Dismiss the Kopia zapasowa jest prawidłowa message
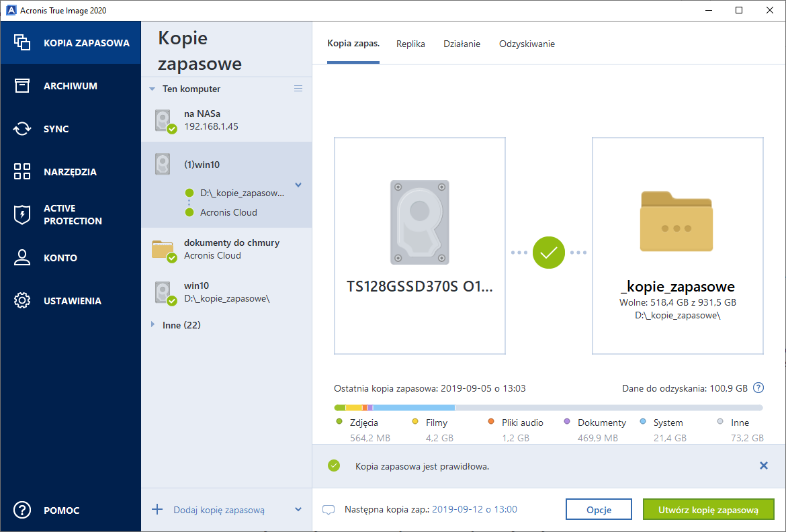The height and width of the screenshot is (532, 786). click(763, 465)
